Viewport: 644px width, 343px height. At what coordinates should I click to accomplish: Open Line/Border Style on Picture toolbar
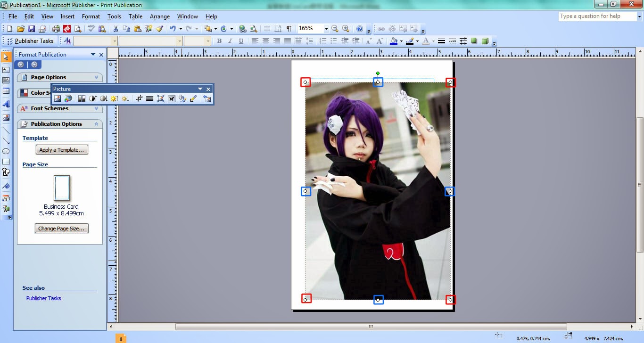pos(149,98)
